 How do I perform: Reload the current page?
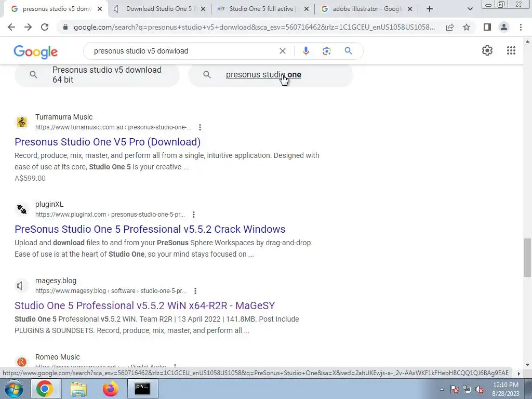click(x=45, y=27)
